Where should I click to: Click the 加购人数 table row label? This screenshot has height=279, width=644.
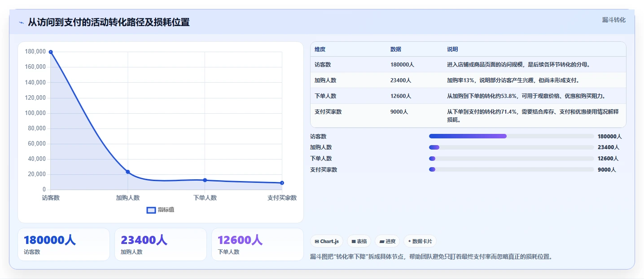click(x=325, y=80)
